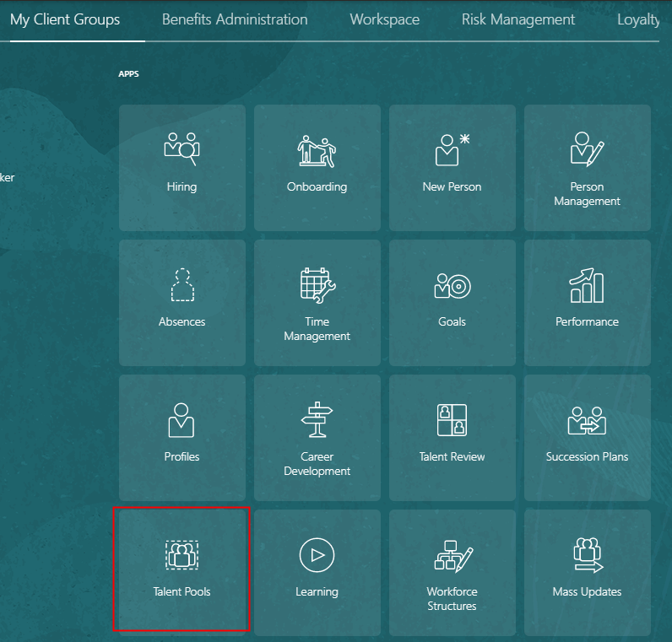Switch to Risk Management tab
Image resolution: width=672 pixels, height=642 pixels.
click(x=518, y=19)
